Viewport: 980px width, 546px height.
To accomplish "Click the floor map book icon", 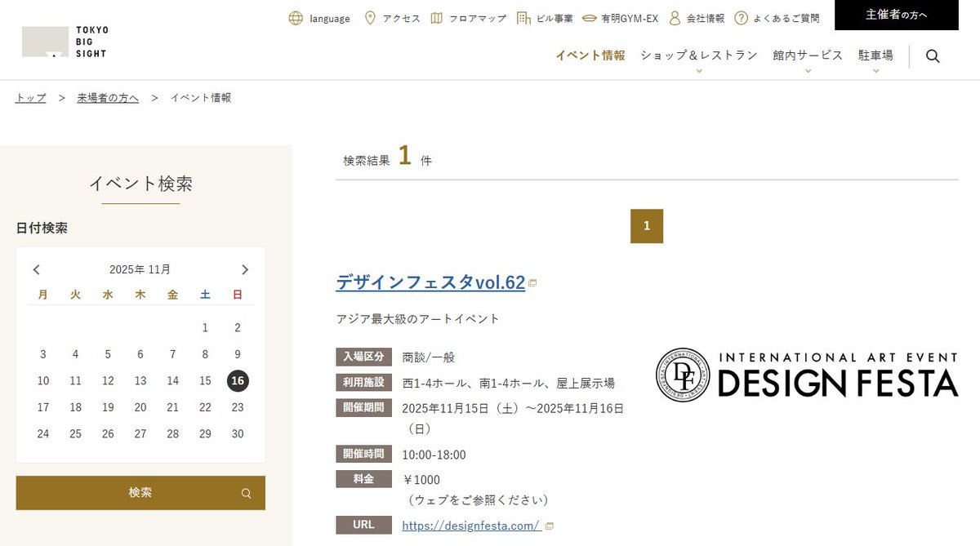I will (x=437, y=18).
